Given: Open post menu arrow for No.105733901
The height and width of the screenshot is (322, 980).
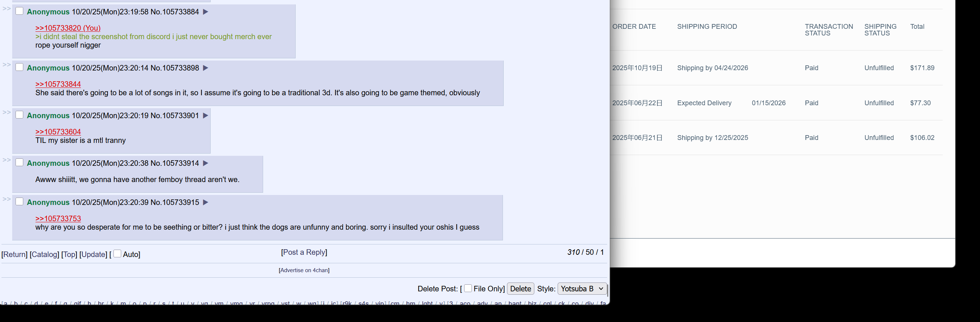Looking at the screenshot, I should pos(205,116).
